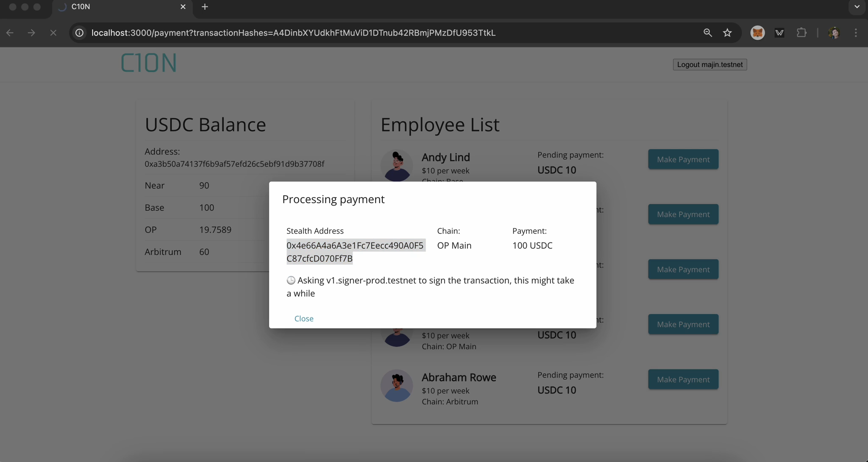Bookmark this page with star
The width and height of the screenshot is (868, 462).
click(727, 33)
